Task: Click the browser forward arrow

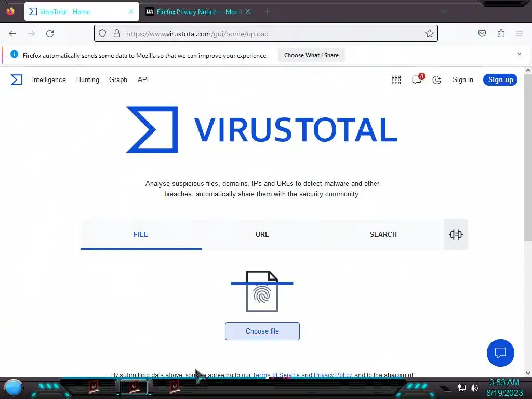Action: [31, 34]
